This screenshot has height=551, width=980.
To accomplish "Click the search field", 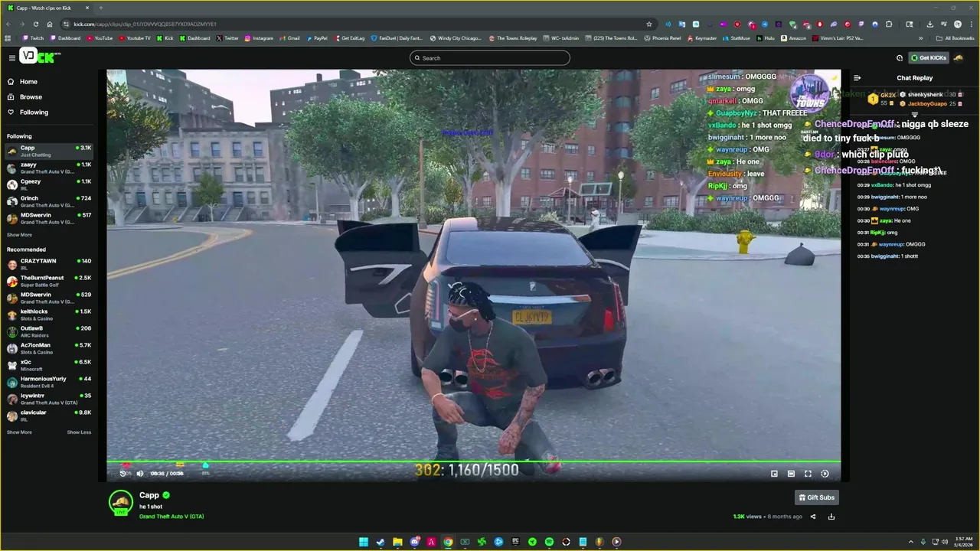I will pyautogui.click(x=490, y=58).
